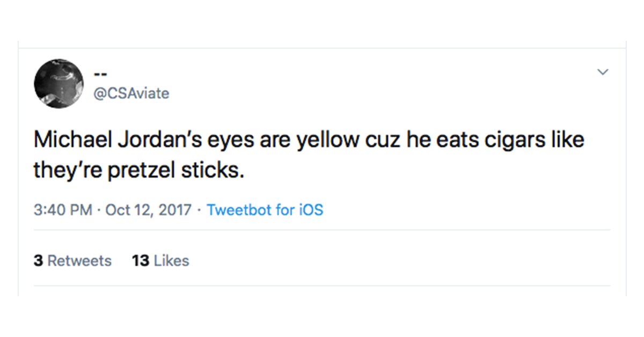Click the word "Likes" label
The width and height of the screenshot is (644, 337).
click(171, 261)
